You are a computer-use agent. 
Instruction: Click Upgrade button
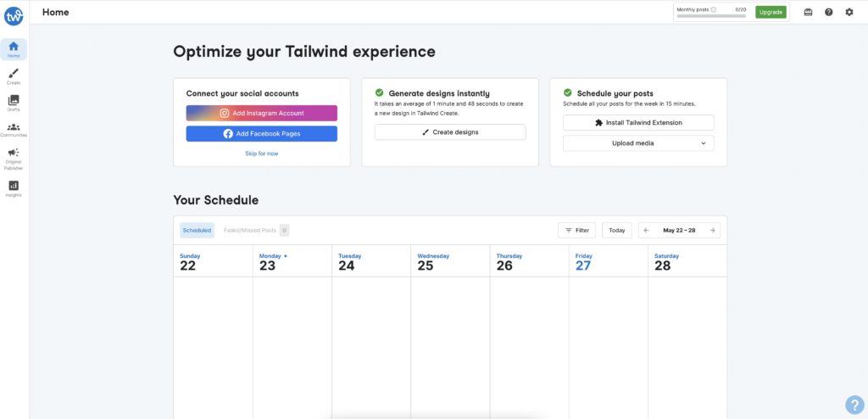(x=771, y=12)
